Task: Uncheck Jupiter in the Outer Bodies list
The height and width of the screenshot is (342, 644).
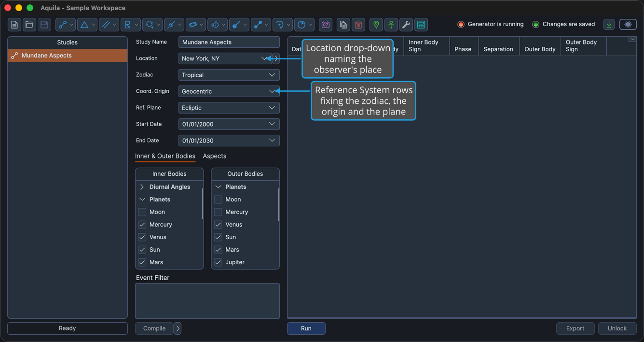Action: tap(218, 262)
